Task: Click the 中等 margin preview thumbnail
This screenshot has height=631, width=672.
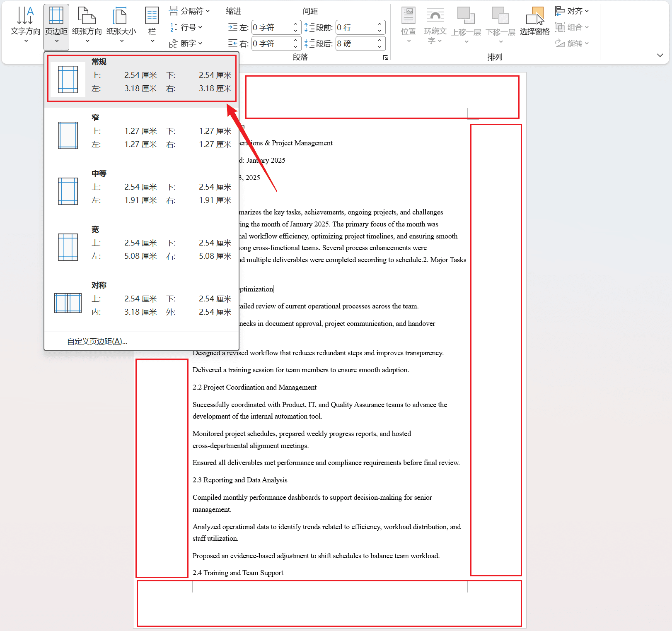Action: point(68,191)
